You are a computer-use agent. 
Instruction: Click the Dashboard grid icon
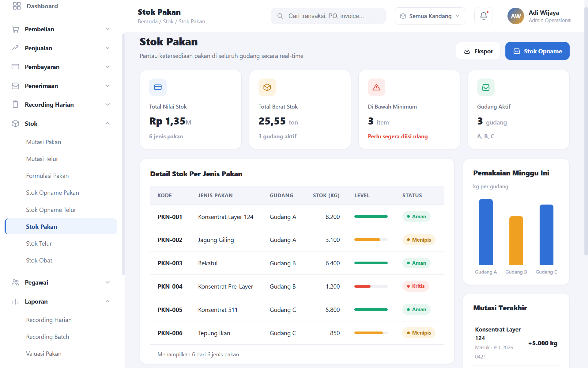pos(17,6)
